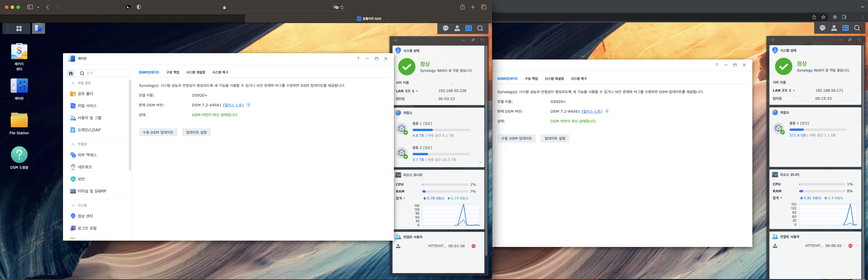Click the control panel home icon

click(71, 73)
